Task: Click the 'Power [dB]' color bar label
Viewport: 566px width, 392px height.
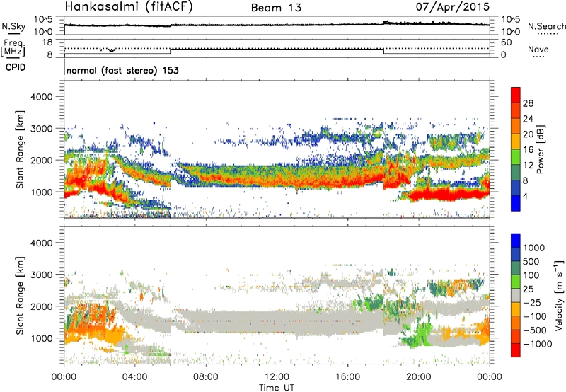Action: point(540,149)
